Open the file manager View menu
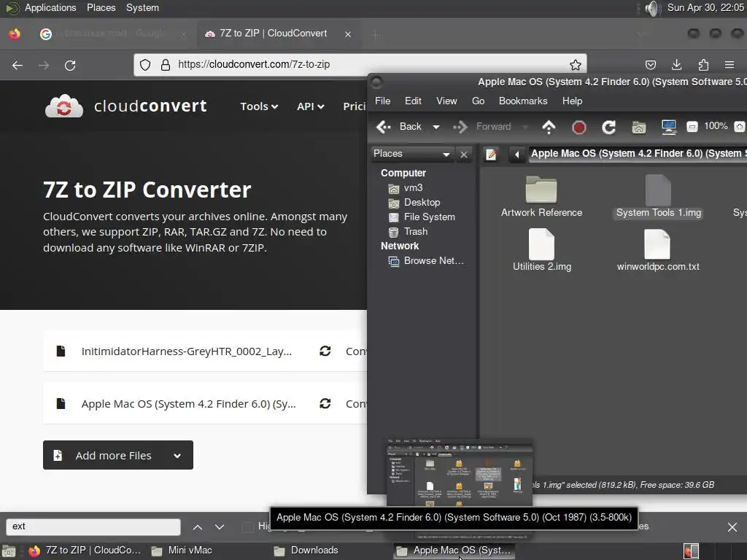The image size is (747, 560). (x=446, y=101)
